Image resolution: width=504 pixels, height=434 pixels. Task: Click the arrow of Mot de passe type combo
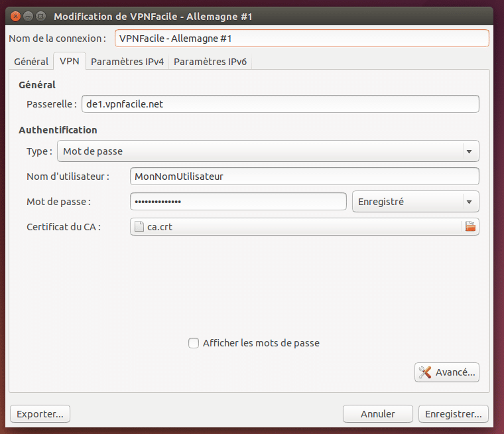pyautogui.click(x=470, y=151)
